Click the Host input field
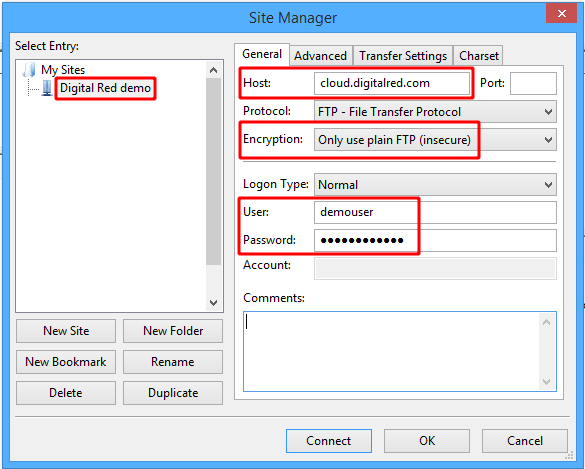 coord(392,83)
